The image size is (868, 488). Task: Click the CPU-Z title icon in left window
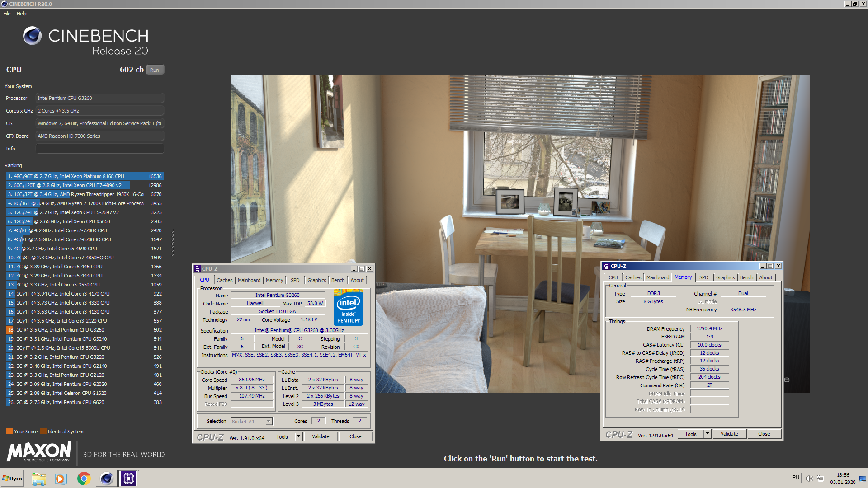point(198,269)
